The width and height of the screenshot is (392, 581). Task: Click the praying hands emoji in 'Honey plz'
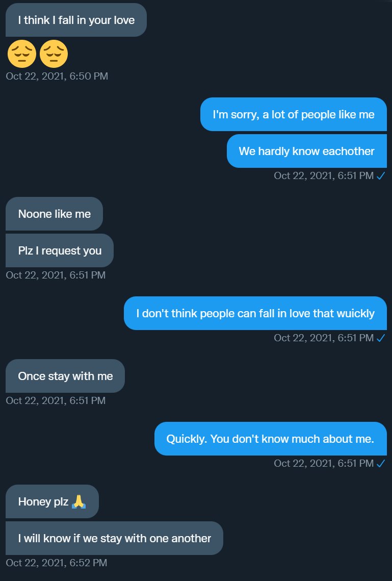coord(79,501)
